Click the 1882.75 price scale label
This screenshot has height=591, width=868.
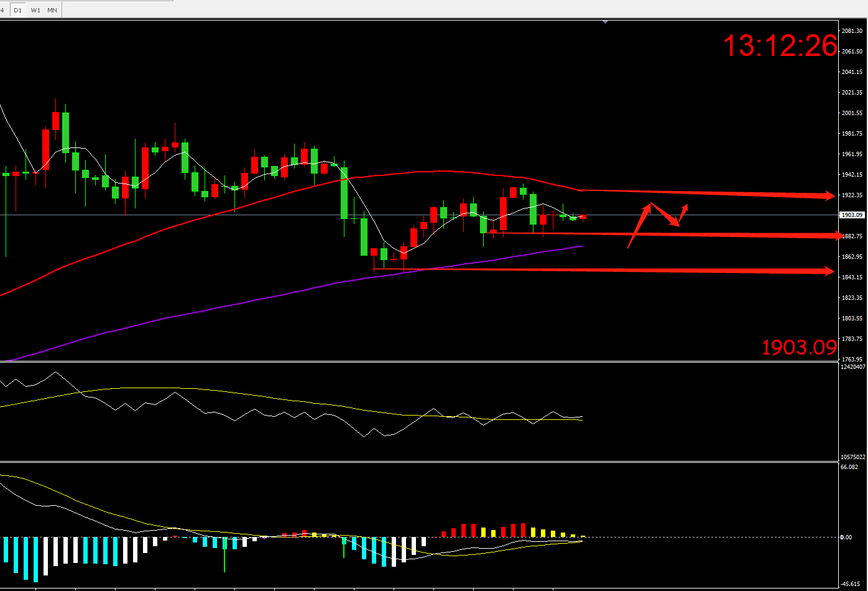coord(852,236)
